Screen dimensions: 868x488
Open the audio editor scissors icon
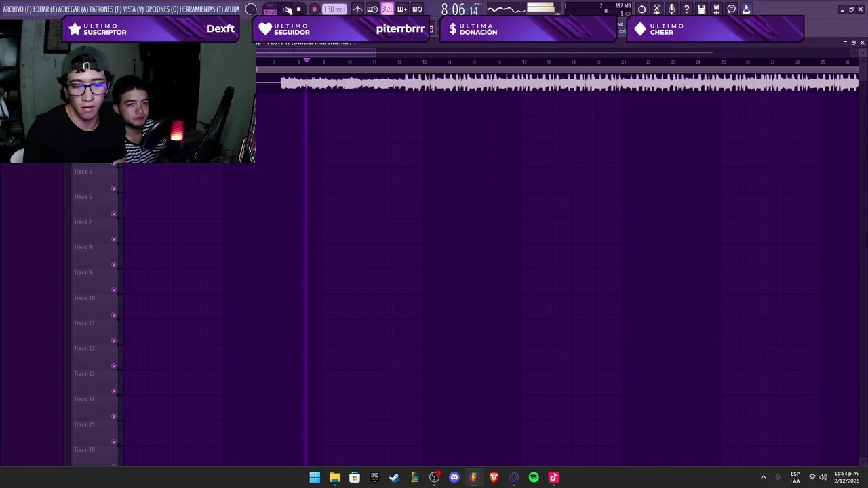pyautogui.click(x=657, y=9)
